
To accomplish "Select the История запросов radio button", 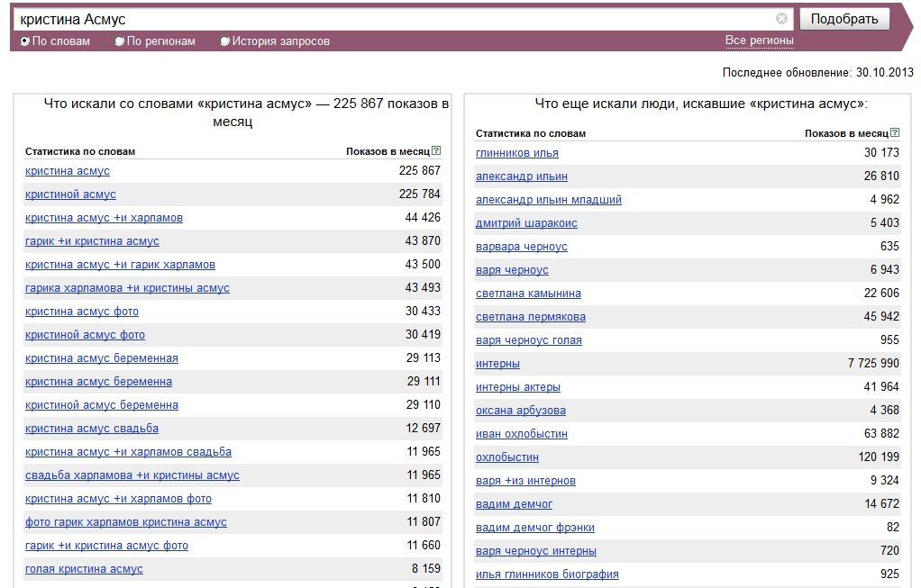I will 224,41.
